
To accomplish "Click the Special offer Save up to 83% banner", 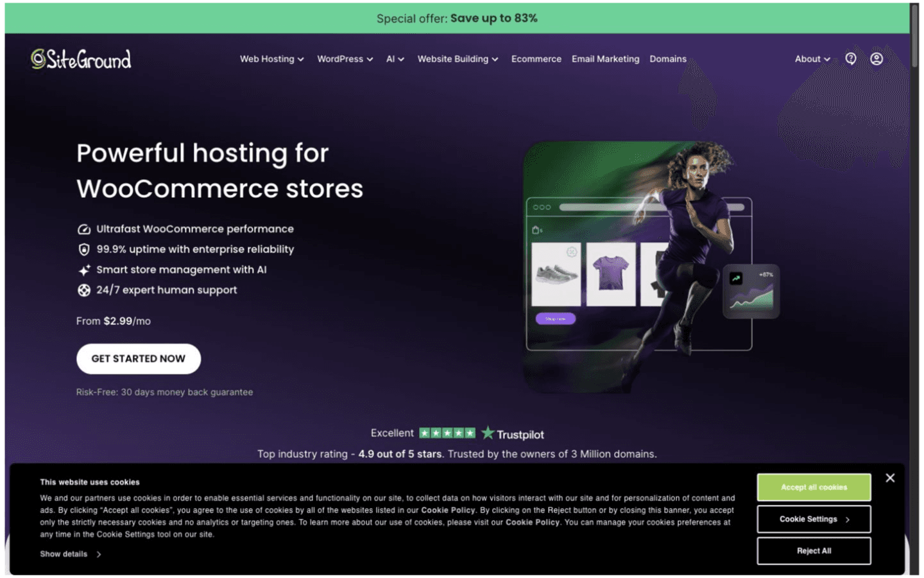I will 457,18.
